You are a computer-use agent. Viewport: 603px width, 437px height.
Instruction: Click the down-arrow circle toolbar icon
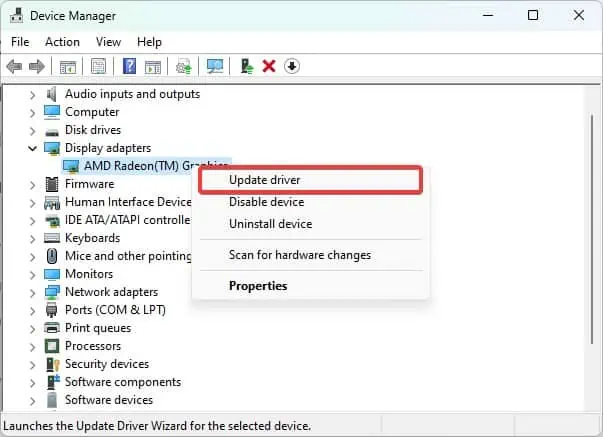(292, 66)
